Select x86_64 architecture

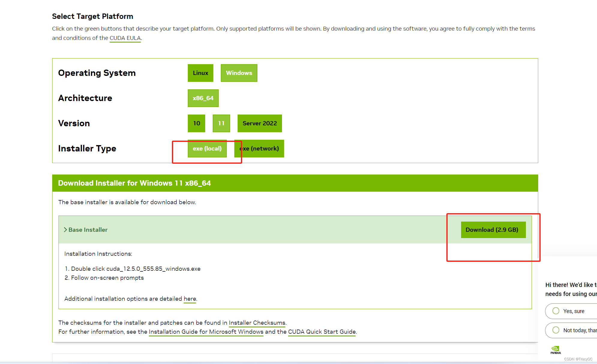pyautogui.click(x=203, y=98)
